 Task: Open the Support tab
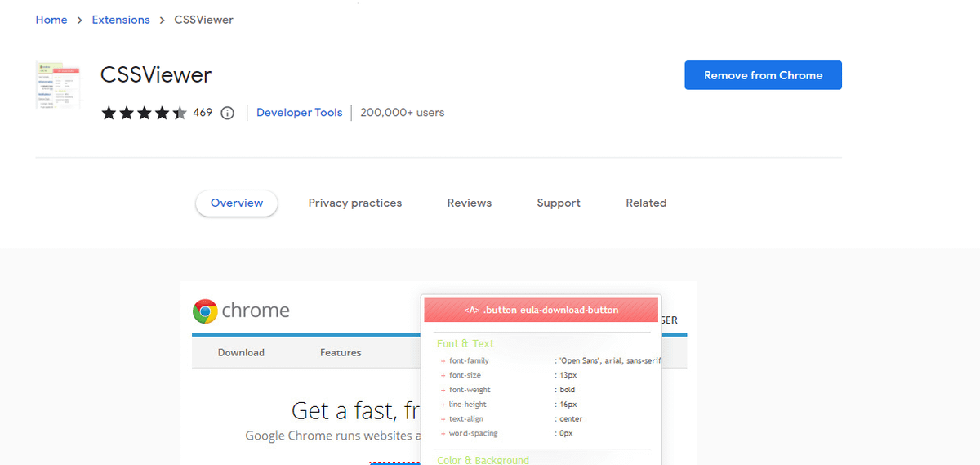559,203
